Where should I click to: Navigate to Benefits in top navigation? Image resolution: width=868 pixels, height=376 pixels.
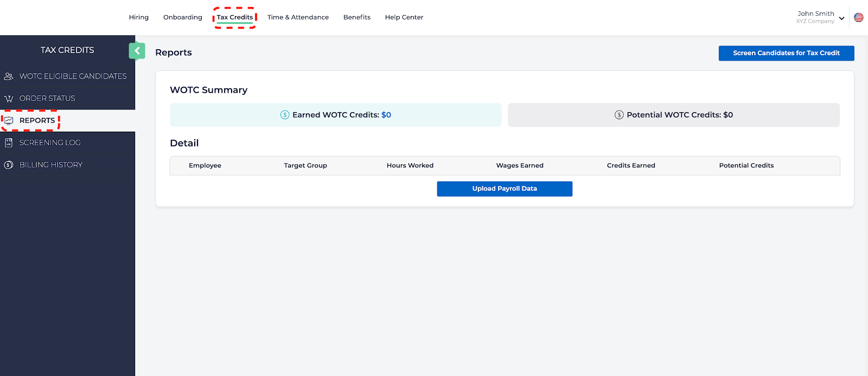click(357, 17)
